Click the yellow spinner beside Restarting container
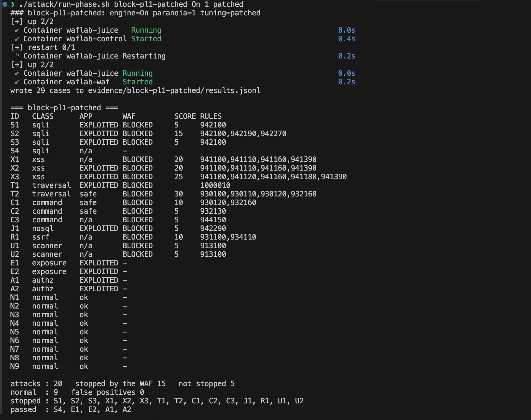Viewport: 531px width, 420px height. (18, 55)
